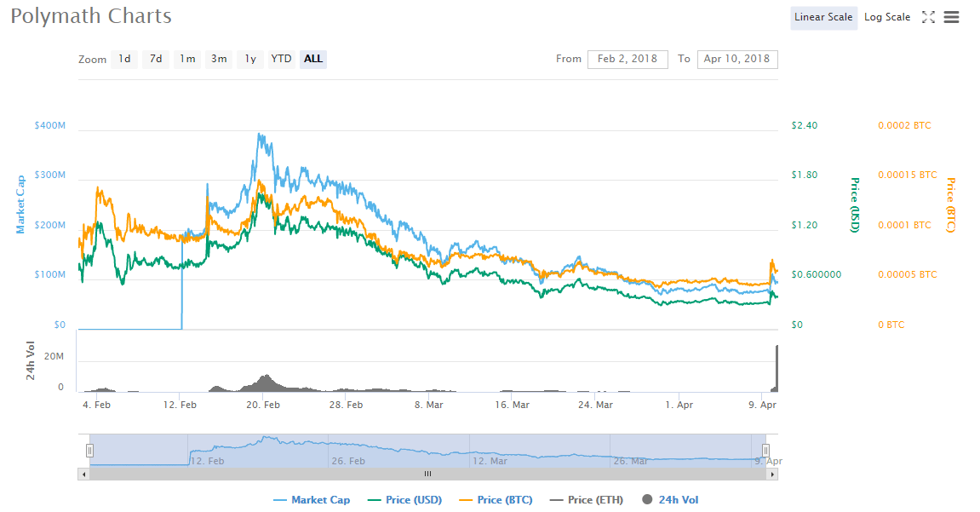
Task: Click the navigator left range handle
Action: [x=89, y=450]
